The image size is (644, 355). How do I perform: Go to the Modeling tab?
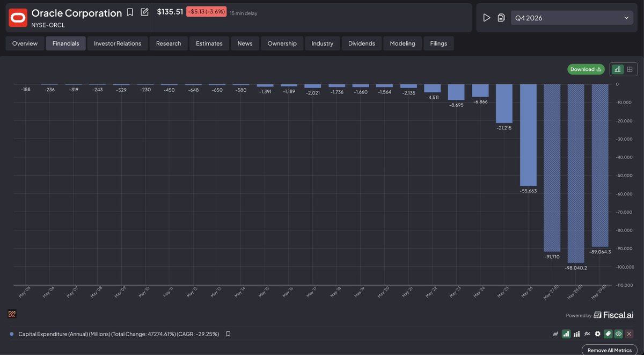(402, 44)
